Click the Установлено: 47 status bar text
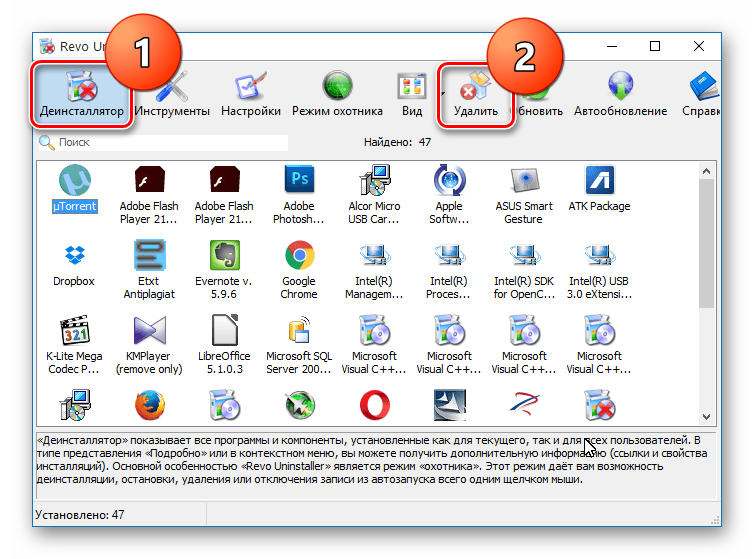Screen dimensions: 754x559 tap(80, 515)
